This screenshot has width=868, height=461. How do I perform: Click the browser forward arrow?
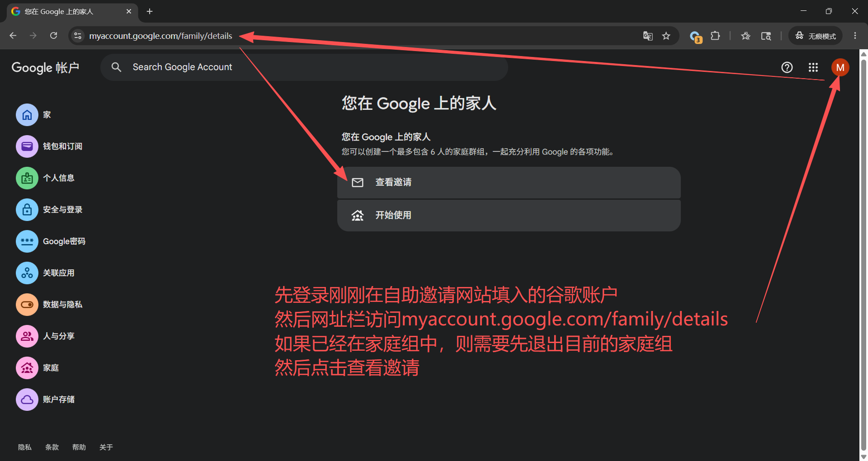(x=33, y=36)
